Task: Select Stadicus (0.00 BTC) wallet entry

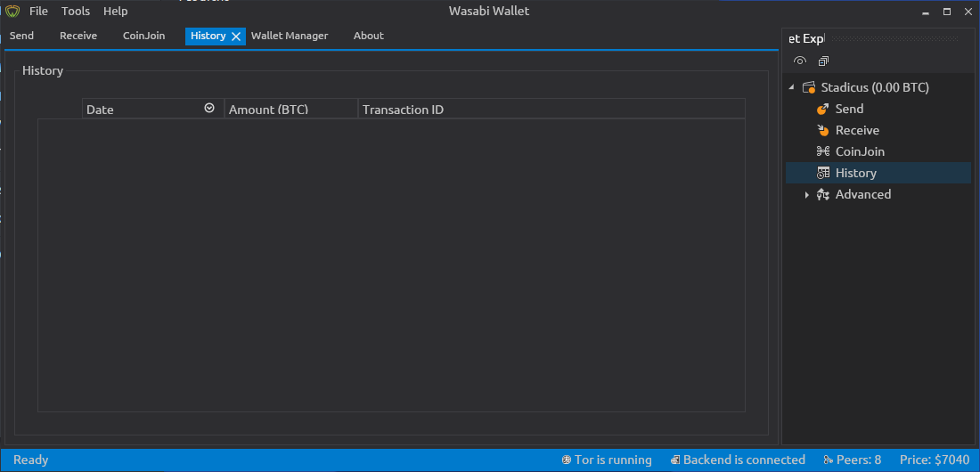Action: click(875, 87)
